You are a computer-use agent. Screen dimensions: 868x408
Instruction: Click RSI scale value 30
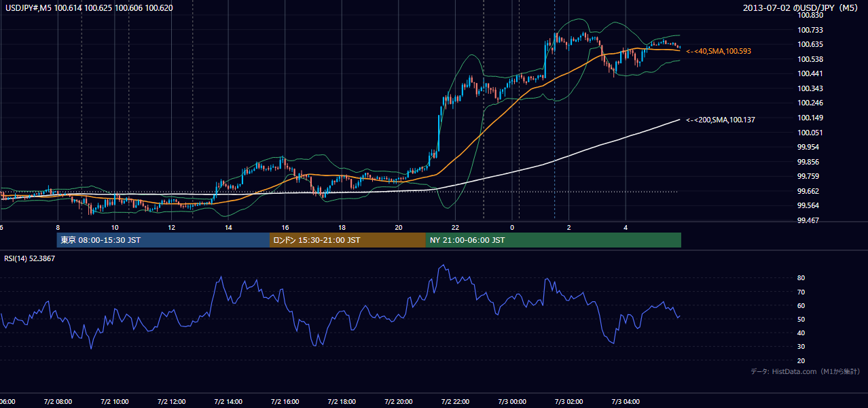click(x=801, y=347)
